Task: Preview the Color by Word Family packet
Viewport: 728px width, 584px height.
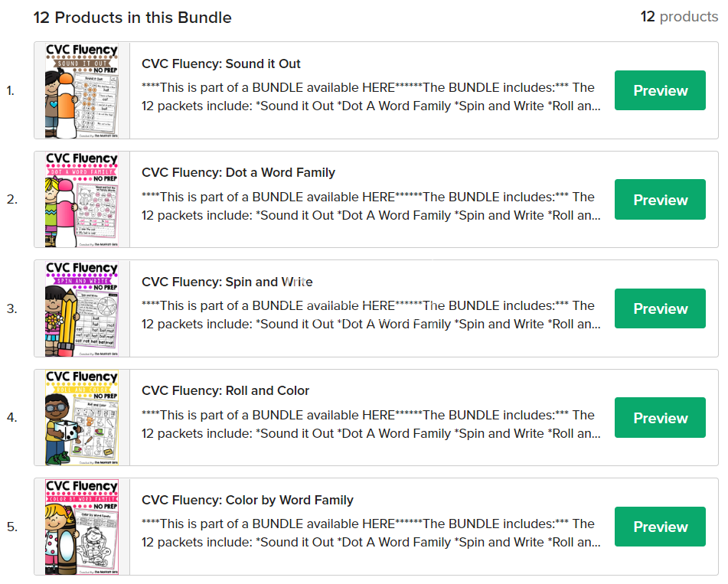Action: [x=660, y=527]
